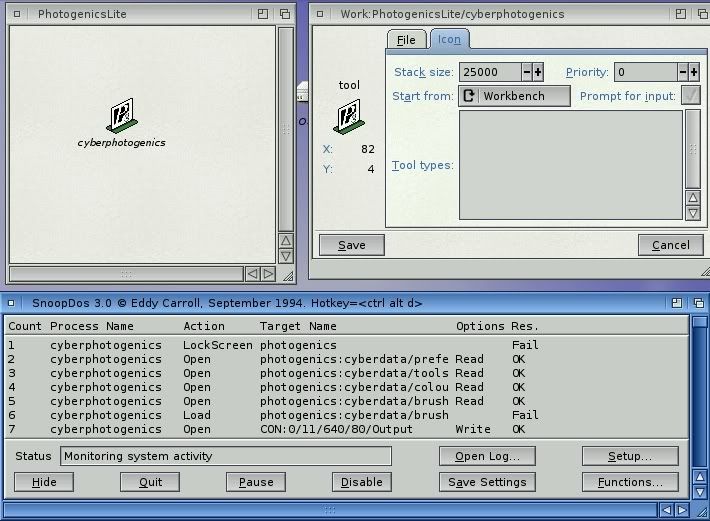710x521 pixels.
Task: Click the PhotogenicsLite window right scroll arrow
Action: tap(268, 273)
